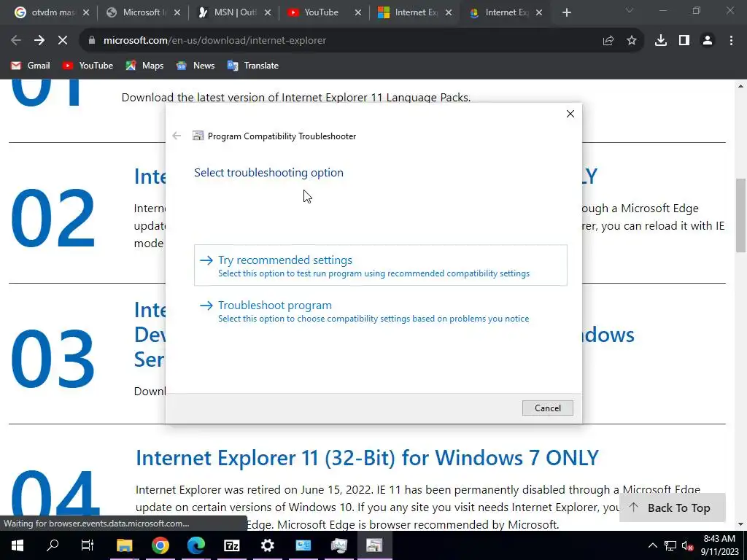
Task: Open News bookmark
Action: [196, 66]
